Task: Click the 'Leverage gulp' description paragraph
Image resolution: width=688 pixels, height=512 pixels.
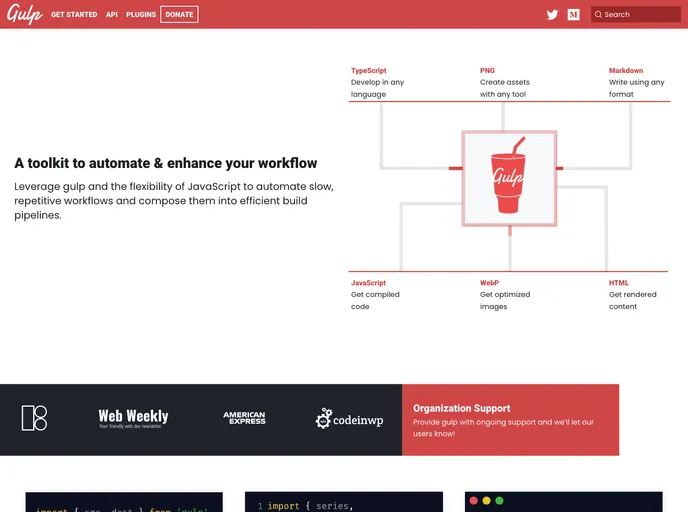Action: click(x=174, y=201)
